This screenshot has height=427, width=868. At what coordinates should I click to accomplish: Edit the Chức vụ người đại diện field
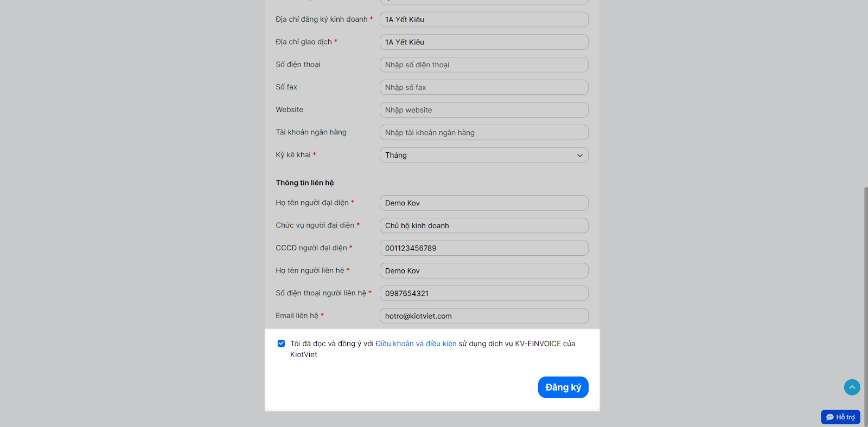pyautogui.click(x=483, y=226)
